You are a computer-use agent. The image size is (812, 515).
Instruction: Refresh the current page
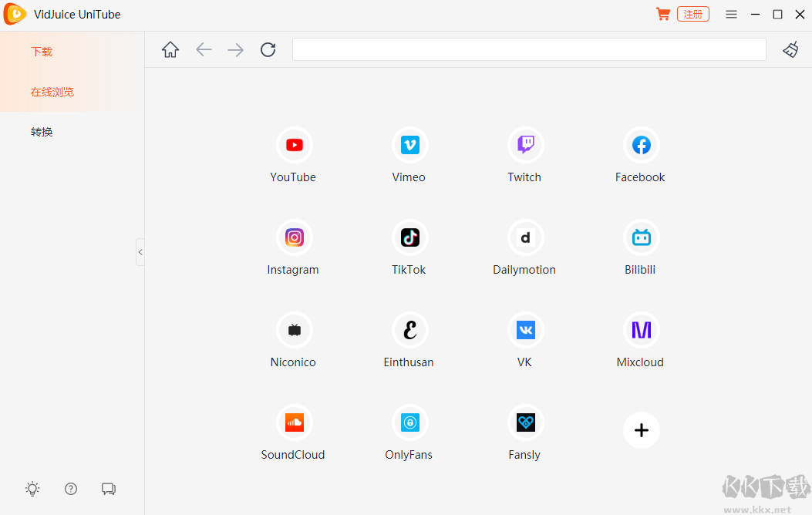pyautogui.click(x=268, y=49)
